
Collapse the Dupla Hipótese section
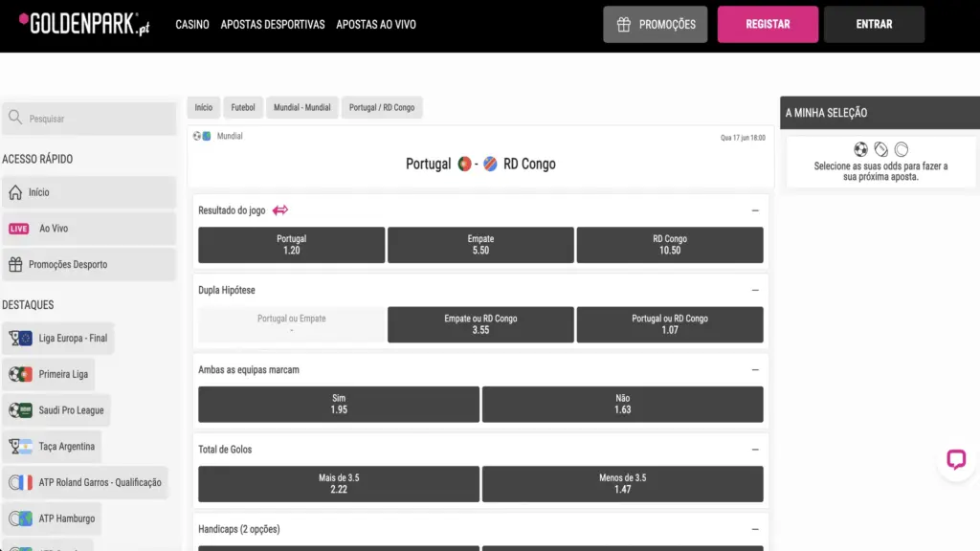point(755,290)
